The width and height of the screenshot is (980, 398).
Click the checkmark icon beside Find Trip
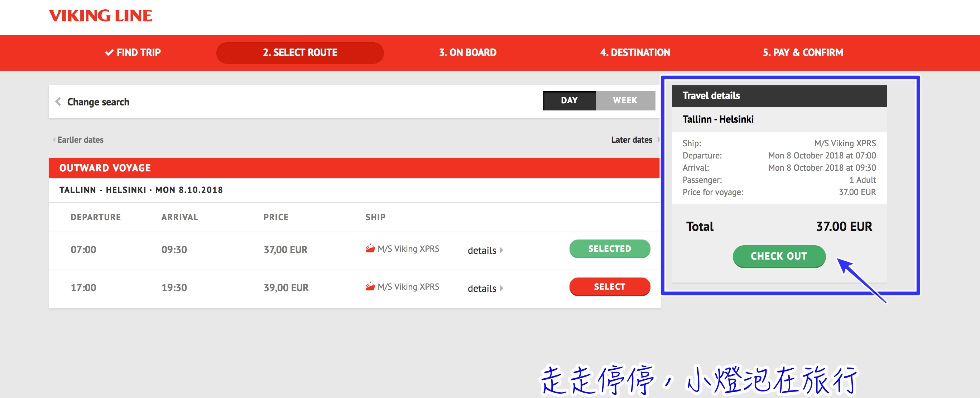pos(109,53)
